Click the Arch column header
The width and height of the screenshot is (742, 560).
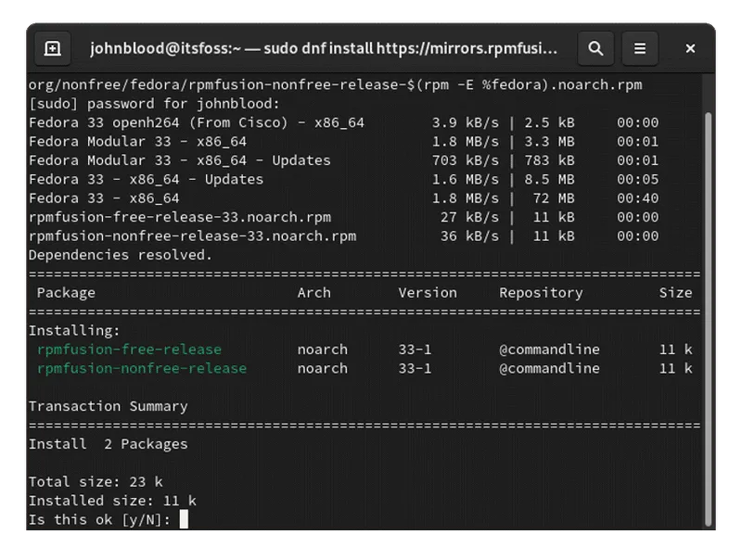point(314,292)
